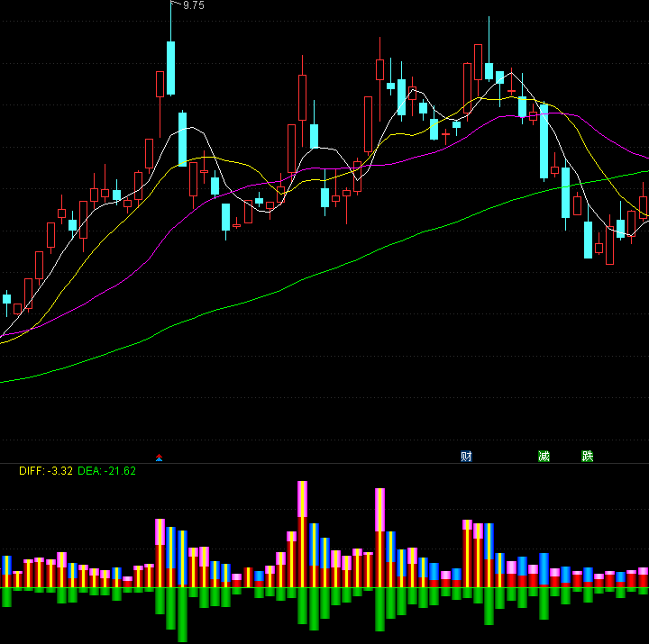Click the 跌 price drop marker
Image resolution: width=649 pixels, height=644 pixels.
point(588,457)
